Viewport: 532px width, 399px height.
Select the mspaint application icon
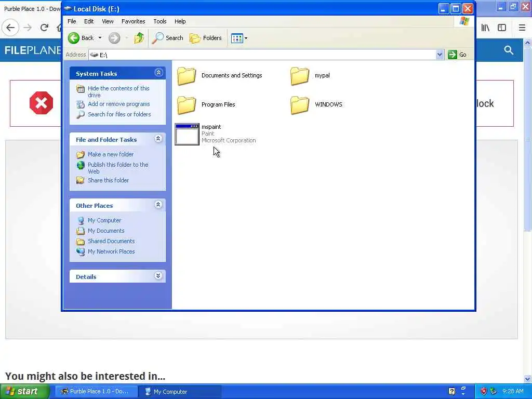[x=187, y=135]
